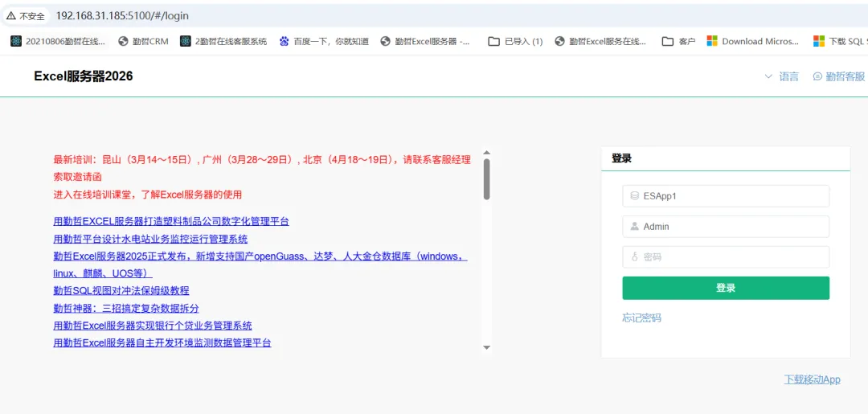
Task: Open the 客户 bookmarks folder
Action: (678, 41)
